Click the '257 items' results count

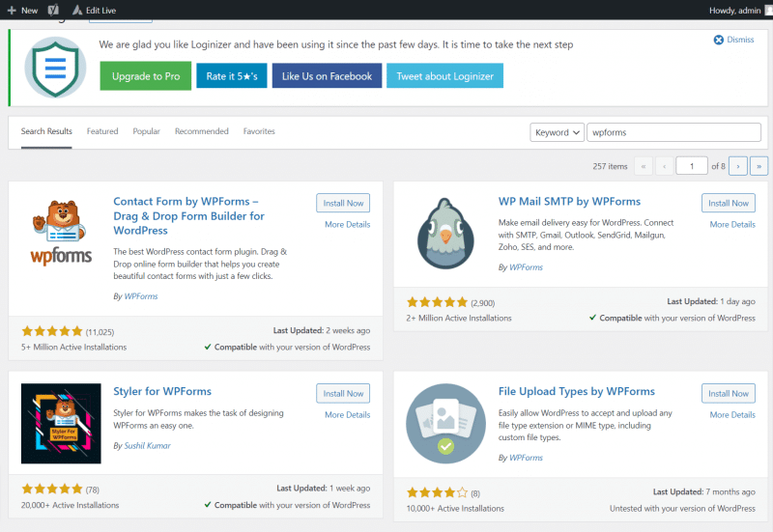click(x=610, y=166)
